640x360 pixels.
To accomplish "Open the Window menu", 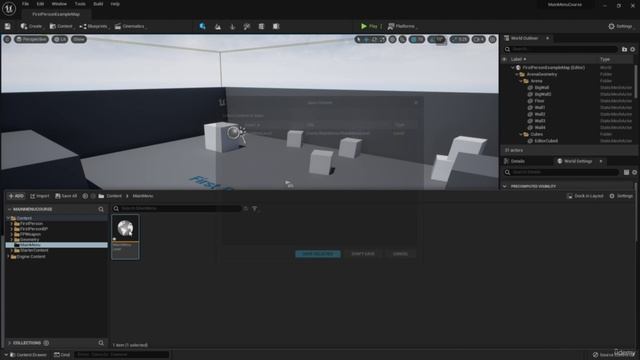I will pos(59,4).
